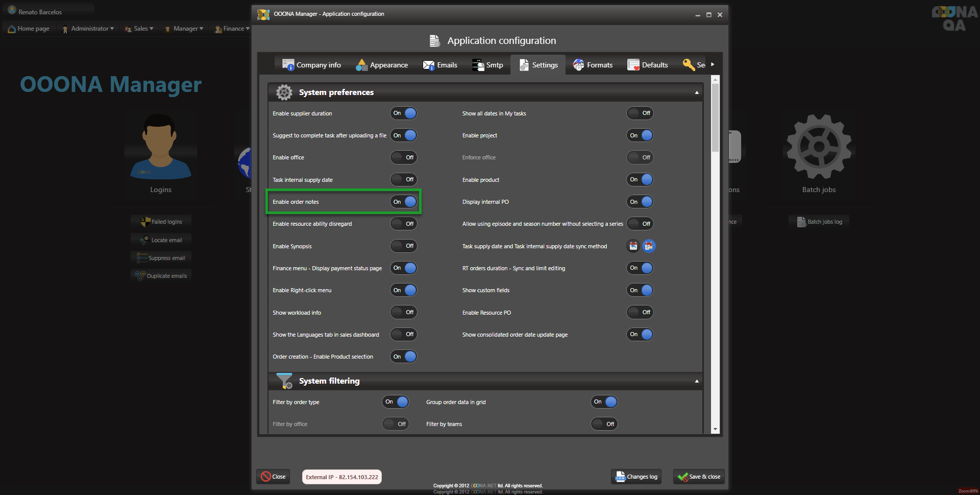The image size is (980, 495).
Task: Collapse the System preferences section
Action: point(697,92)
